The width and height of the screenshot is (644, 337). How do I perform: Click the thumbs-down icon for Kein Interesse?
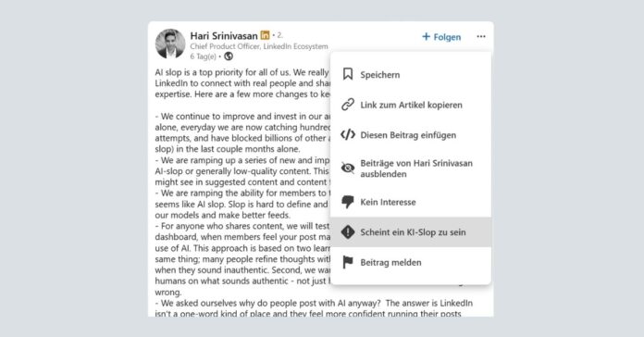pyautogui.click(x=348, y=202)
